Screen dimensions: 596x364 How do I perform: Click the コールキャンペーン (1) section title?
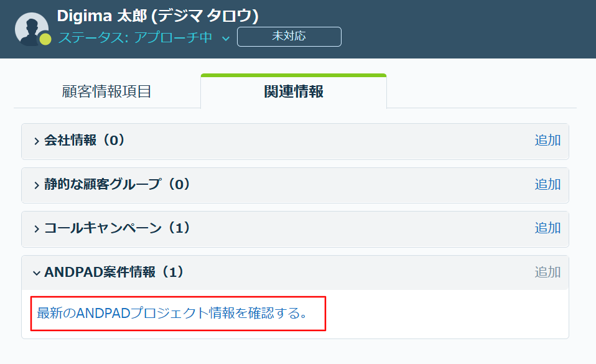coord(117,228)
